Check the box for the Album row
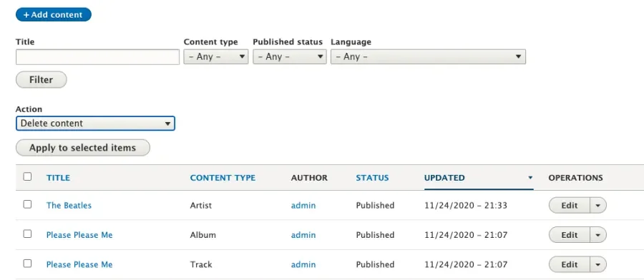Image resolution: width=644 pixels, height=280 pixels. click(x=27, y=234)
